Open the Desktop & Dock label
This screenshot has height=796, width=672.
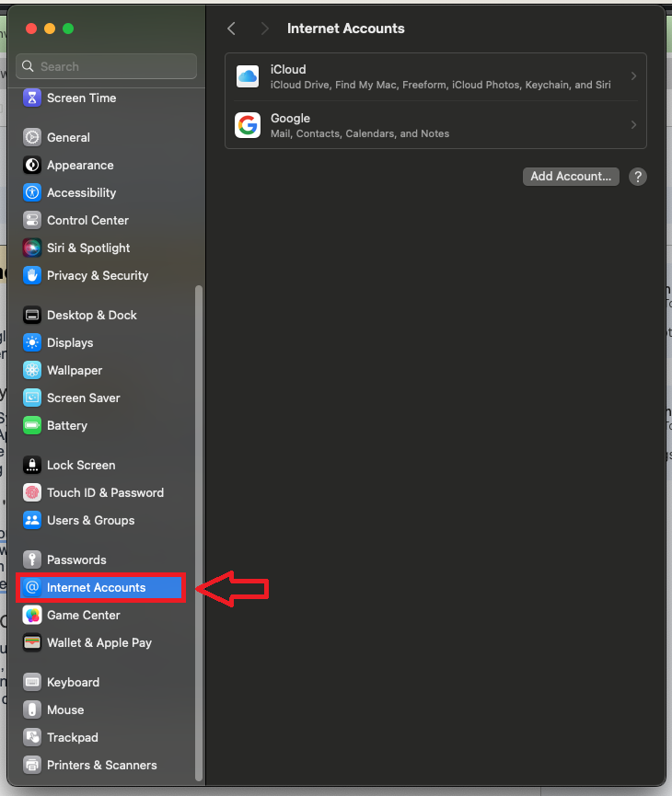91,315
